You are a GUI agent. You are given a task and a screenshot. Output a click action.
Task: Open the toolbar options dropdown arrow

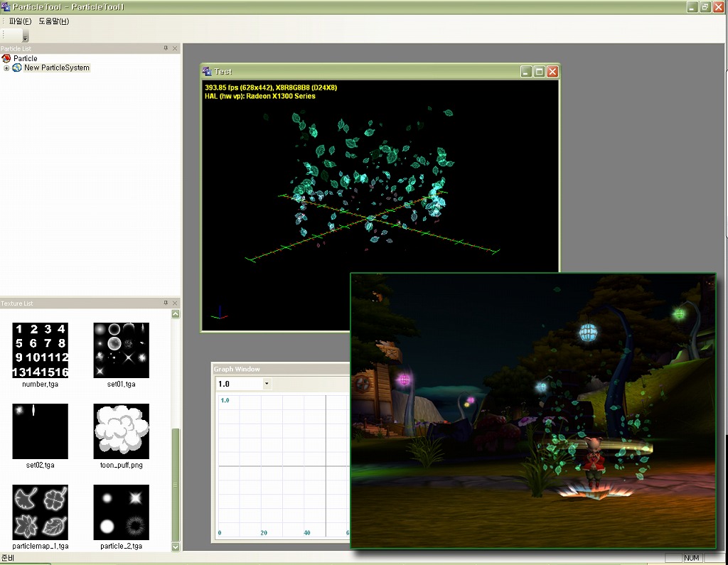click(26, 36)
